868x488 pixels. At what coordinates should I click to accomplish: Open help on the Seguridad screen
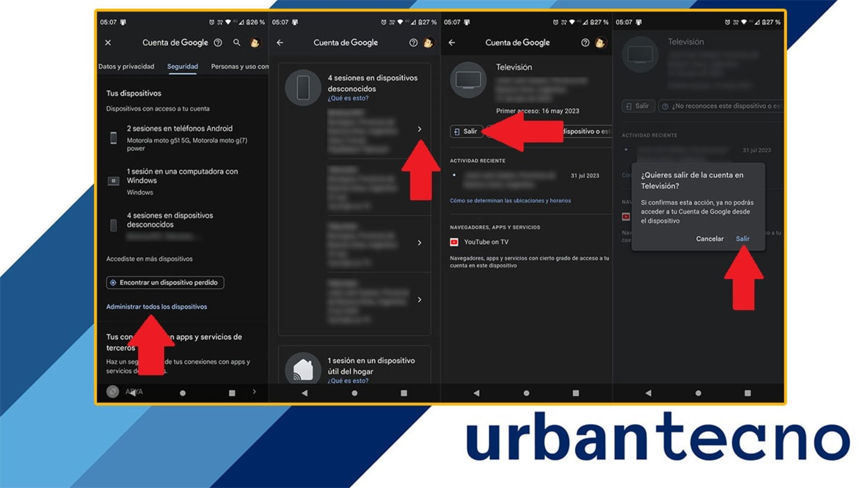pos(218,43)
